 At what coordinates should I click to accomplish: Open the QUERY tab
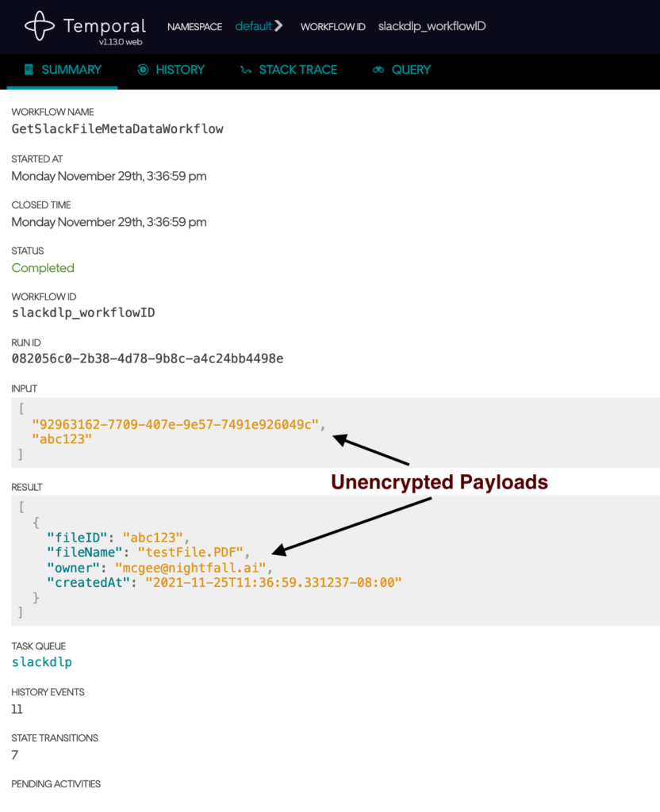coord(410,70)
